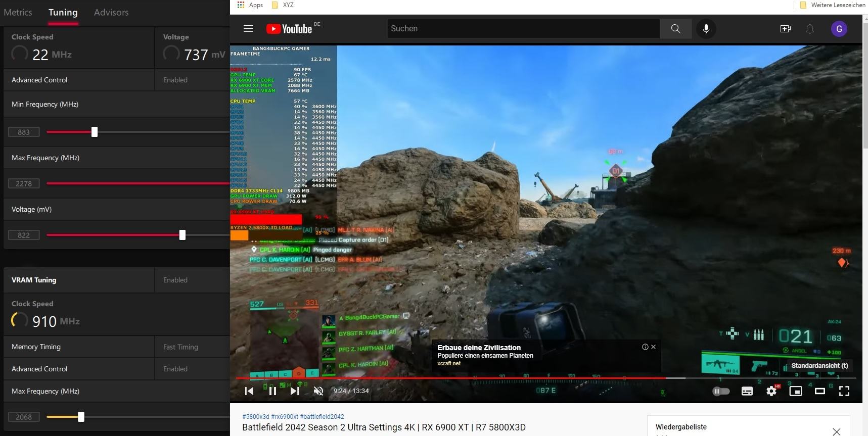Click into the Suchen search field

(x=524, y=29)
